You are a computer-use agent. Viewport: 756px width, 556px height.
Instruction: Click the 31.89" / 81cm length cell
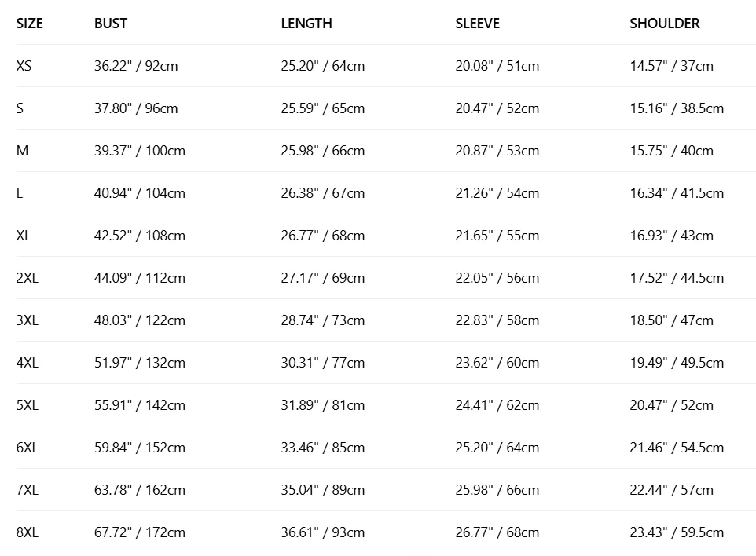pos(322,404)
